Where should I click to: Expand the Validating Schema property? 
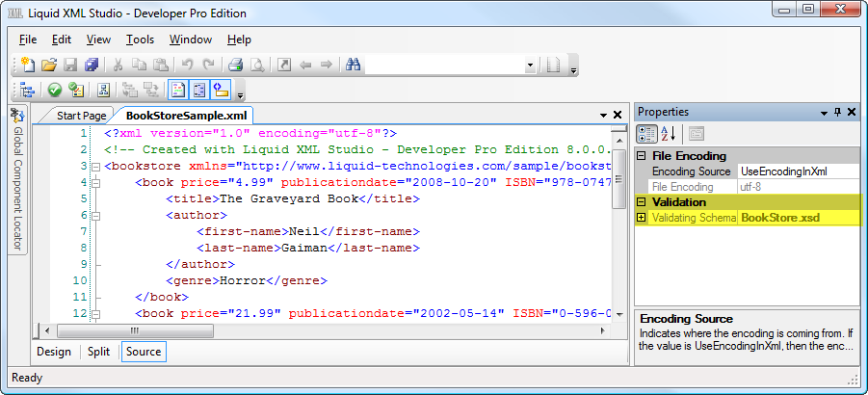(641, 218)
